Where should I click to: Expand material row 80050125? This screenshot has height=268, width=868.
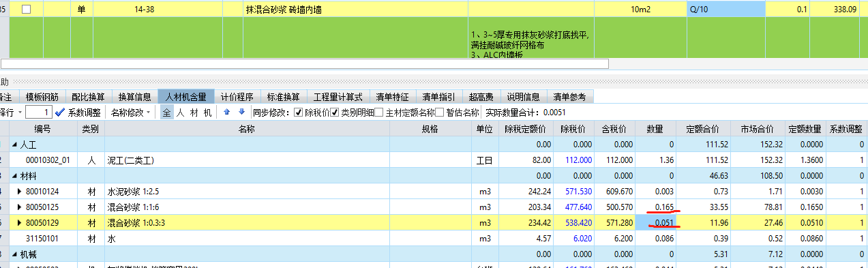(x=20, y=207)
